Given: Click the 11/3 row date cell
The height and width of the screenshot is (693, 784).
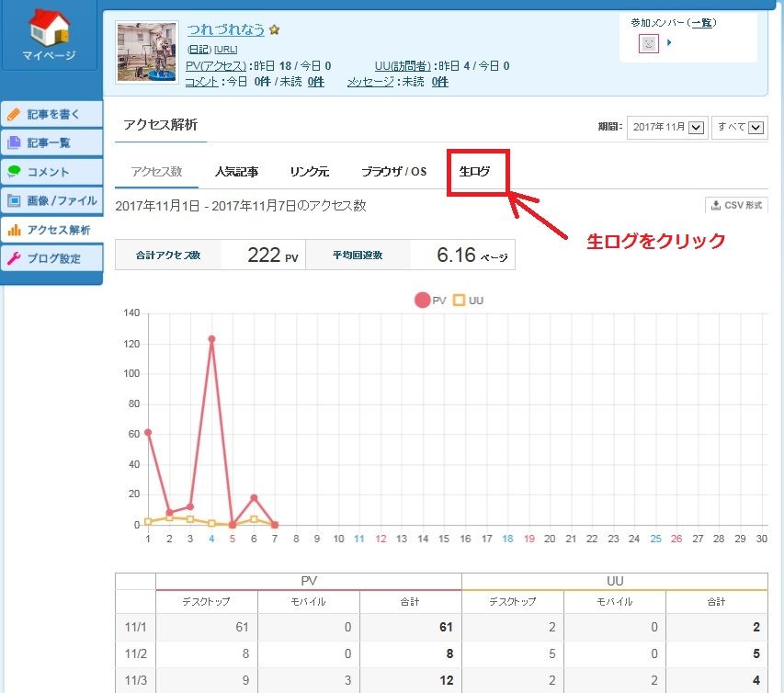Looking at the screenshot, I should [x=135, y=680].
